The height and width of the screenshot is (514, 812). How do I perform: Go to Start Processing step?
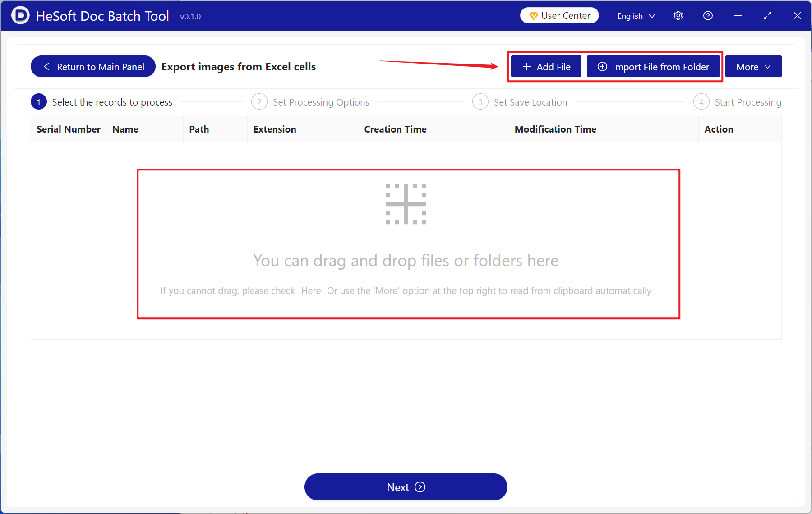click(x=737, y=102)
